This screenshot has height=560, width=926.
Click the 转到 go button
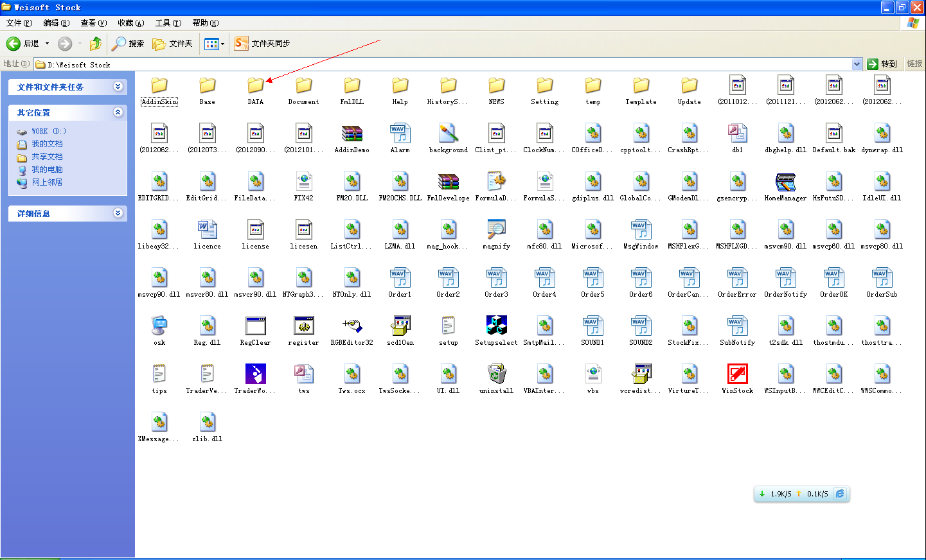[882, 64]
